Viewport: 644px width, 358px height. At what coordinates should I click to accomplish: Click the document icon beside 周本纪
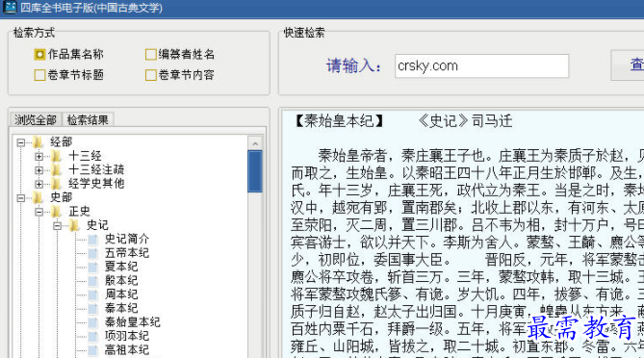92,294
